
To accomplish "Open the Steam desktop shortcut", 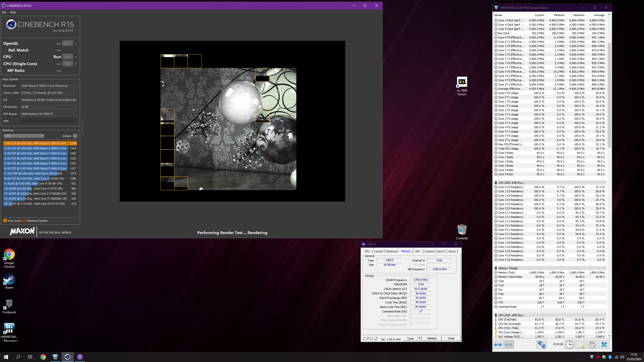I will click(9, 281).
